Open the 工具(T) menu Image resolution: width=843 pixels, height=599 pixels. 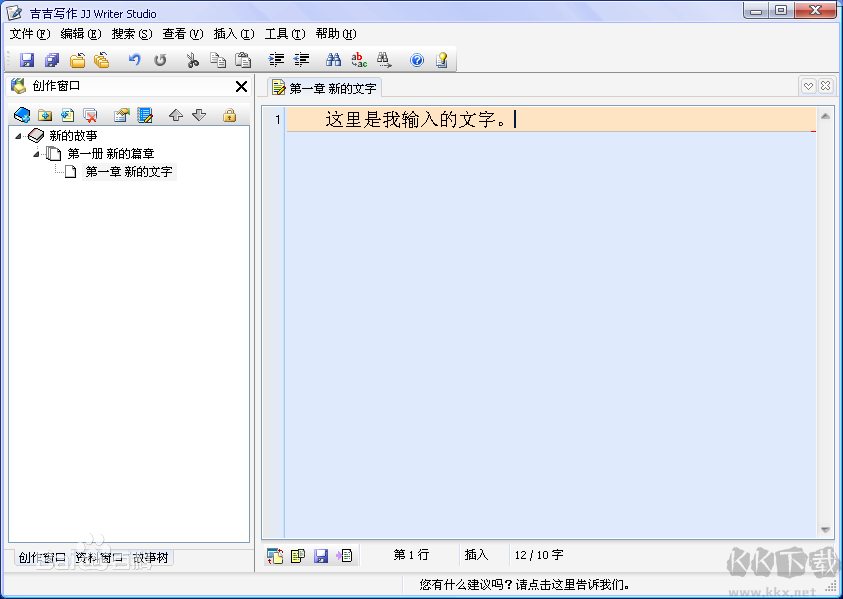(285, 34)
